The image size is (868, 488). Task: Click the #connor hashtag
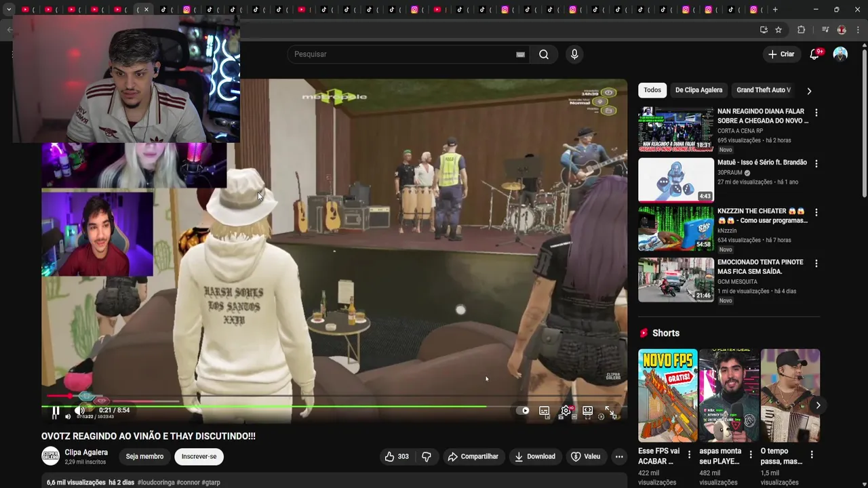coord(187,483)
